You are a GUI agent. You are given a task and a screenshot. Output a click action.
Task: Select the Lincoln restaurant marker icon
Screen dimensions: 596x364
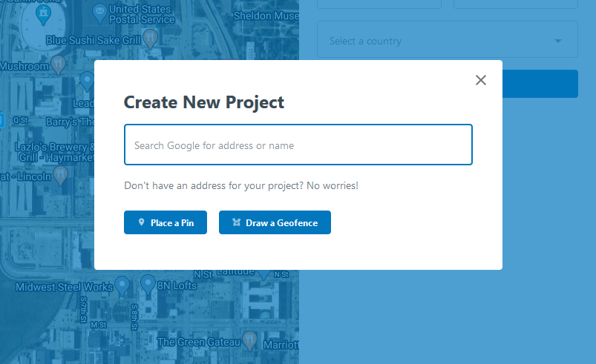point(60,176)
